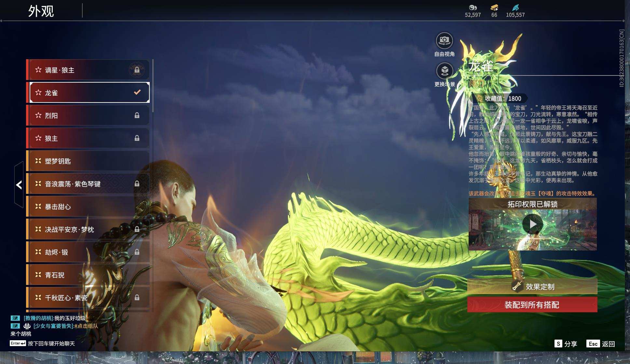Image resolution: width=630 pixels, height=364 pixels.
Task: Pick the 音浪震荡·紫色琴键 skin
Action: [88, 184]
